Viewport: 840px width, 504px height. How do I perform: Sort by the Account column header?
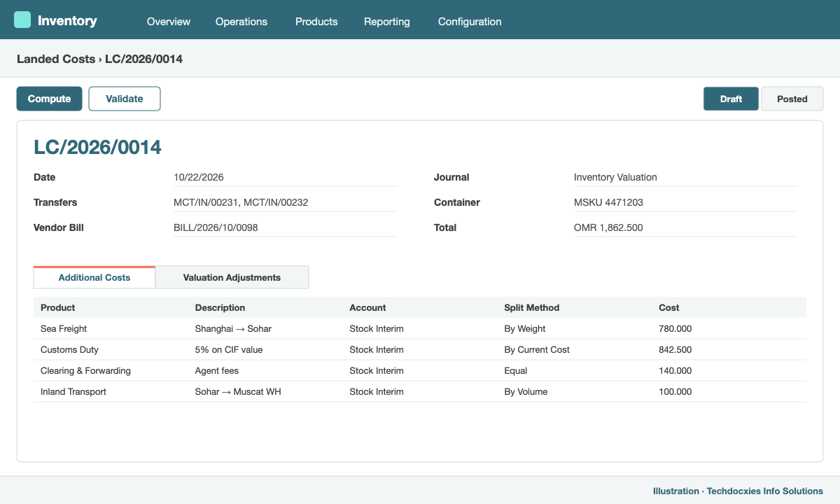(x=368, y=307)
